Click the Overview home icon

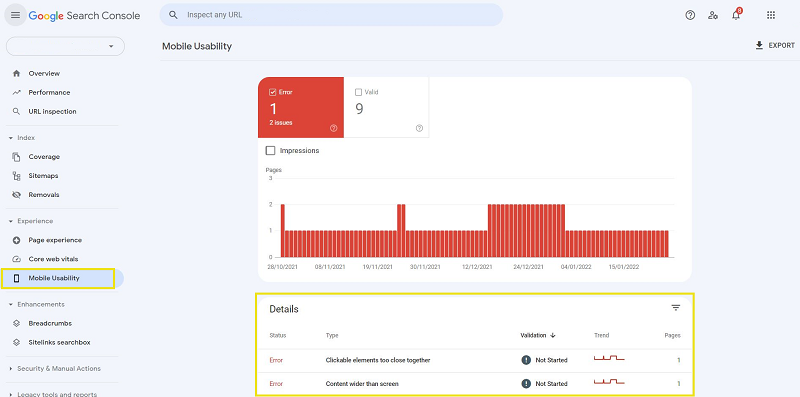(16, 73)
